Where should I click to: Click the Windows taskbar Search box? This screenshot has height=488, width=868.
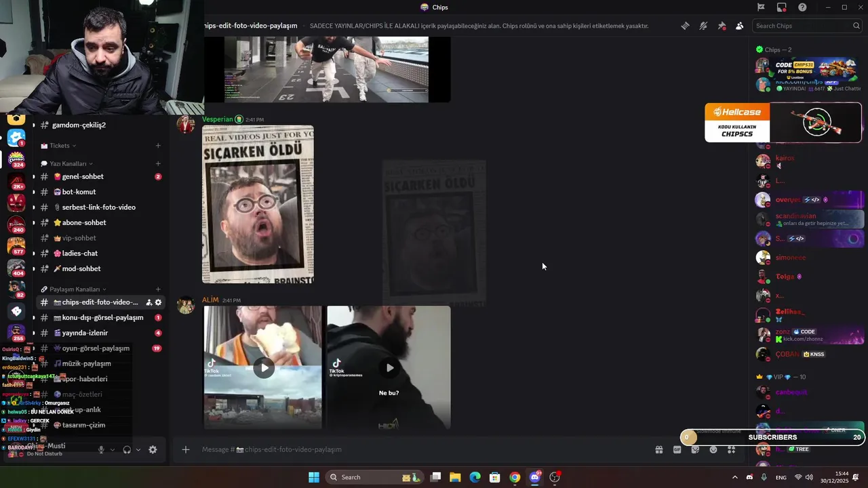(x=373, y=477)
